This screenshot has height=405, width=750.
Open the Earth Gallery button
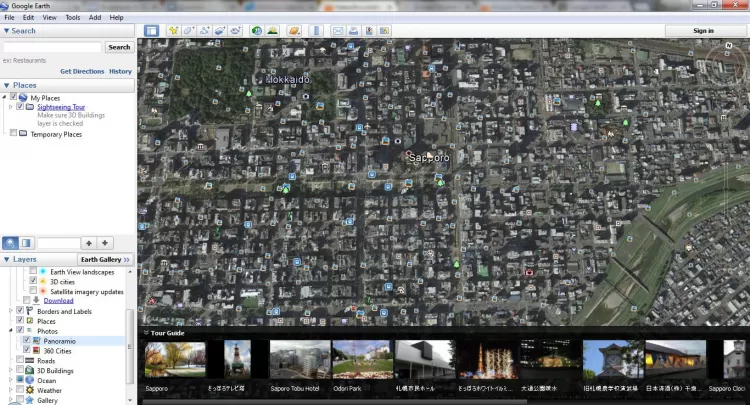pos(105,259)
